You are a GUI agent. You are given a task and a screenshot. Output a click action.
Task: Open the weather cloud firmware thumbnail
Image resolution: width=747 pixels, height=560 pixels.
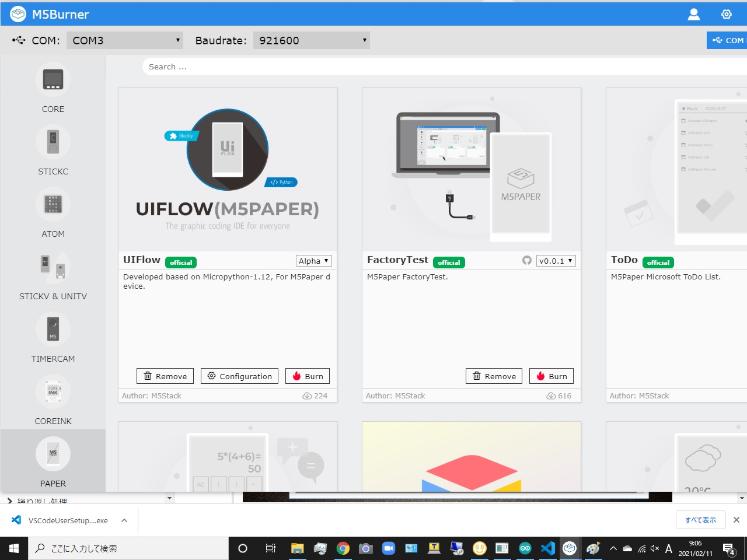click(x=676, y=457)
